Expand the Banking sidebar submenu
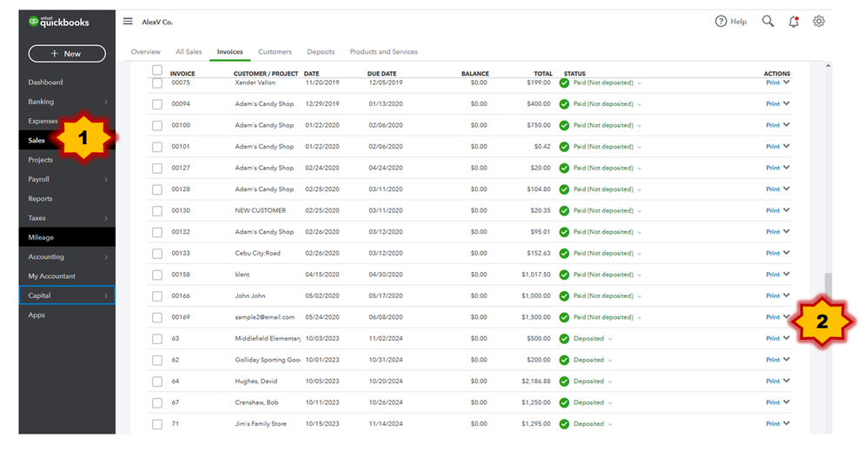The height and width of the screenshot is (471, 868). click(106, 102)
